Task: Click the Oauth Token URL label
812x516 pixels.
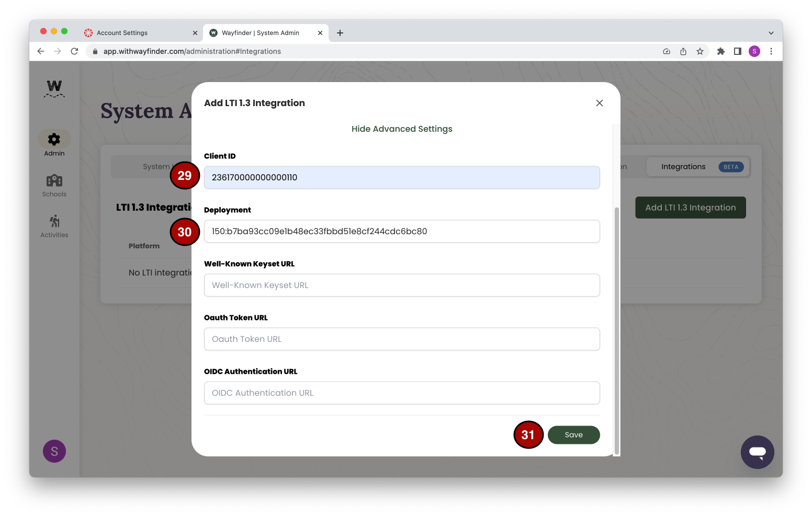Action: [236, 317]
